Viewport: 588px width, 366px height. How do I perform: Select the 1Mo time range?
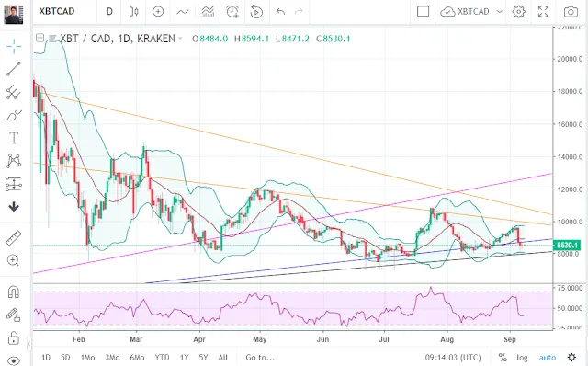87,358
